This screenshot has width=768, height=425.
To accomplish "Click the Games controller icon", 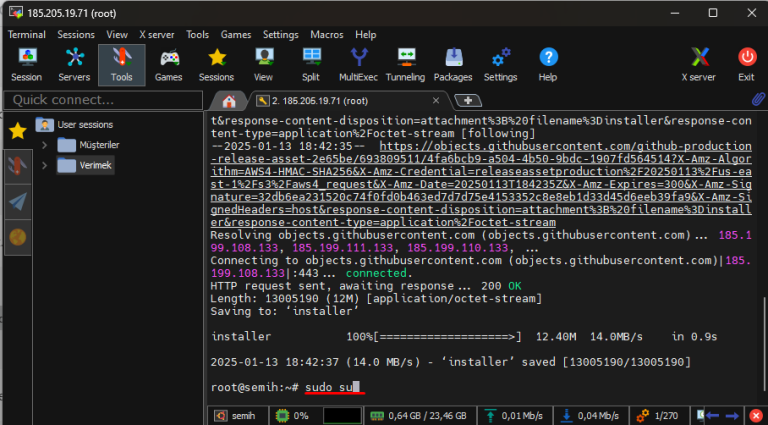I will pyautogui.click(x=168, y=64).
